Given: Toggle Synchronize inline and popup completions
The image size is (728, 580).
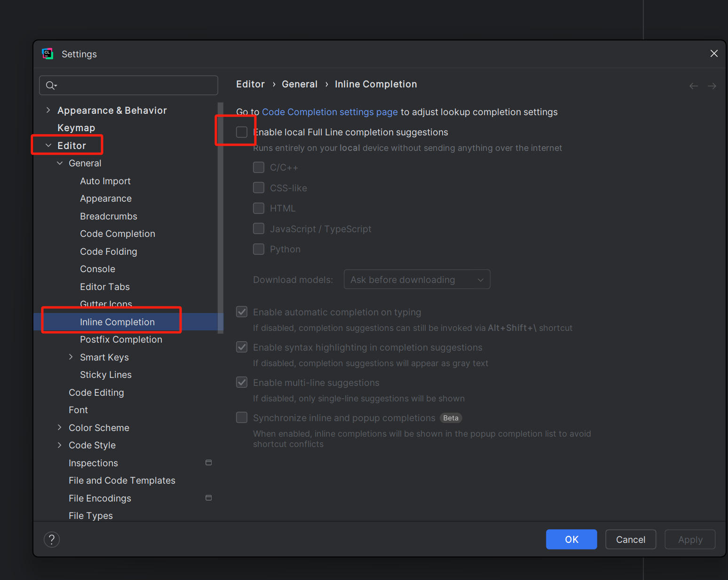Looking at the screenshot, I should tap(242, 418).
